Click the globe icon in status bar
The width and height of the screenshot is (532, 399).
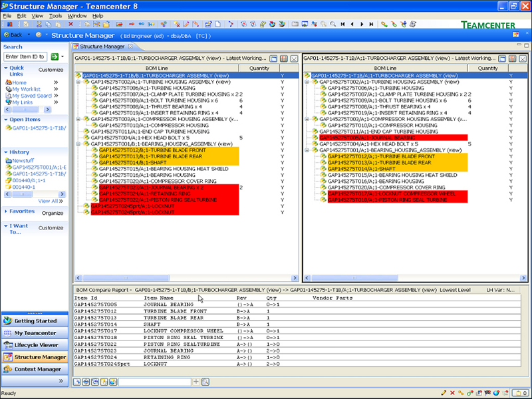pos(496,393)
